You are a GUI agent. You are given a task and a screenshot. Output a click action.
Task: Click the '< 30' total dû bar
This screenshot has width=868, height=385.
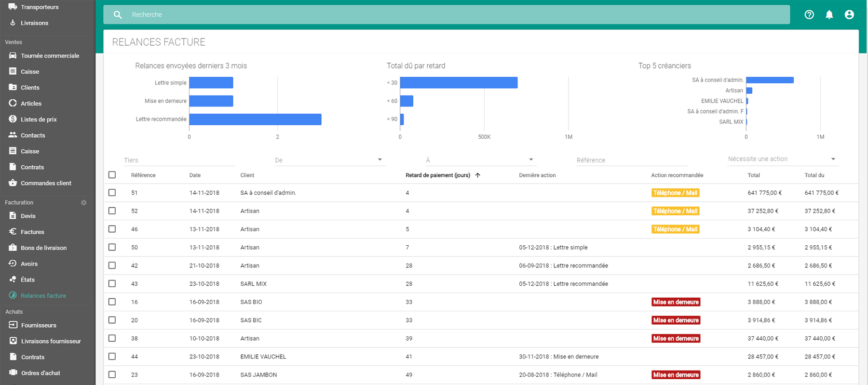click(x=459, y=82)
